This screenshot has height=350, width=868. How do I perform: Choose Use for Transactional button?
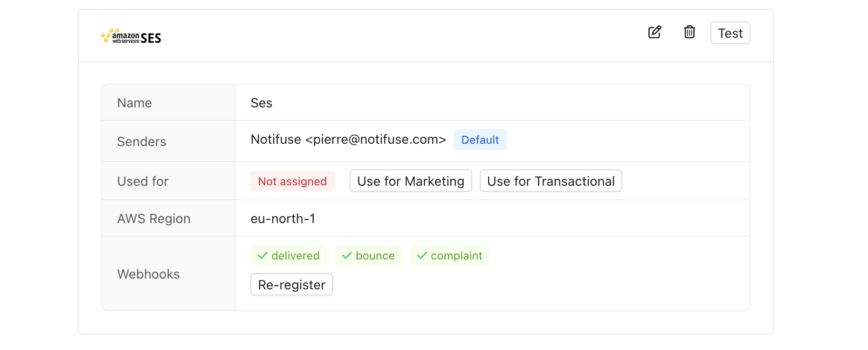(x=551, y=181)
